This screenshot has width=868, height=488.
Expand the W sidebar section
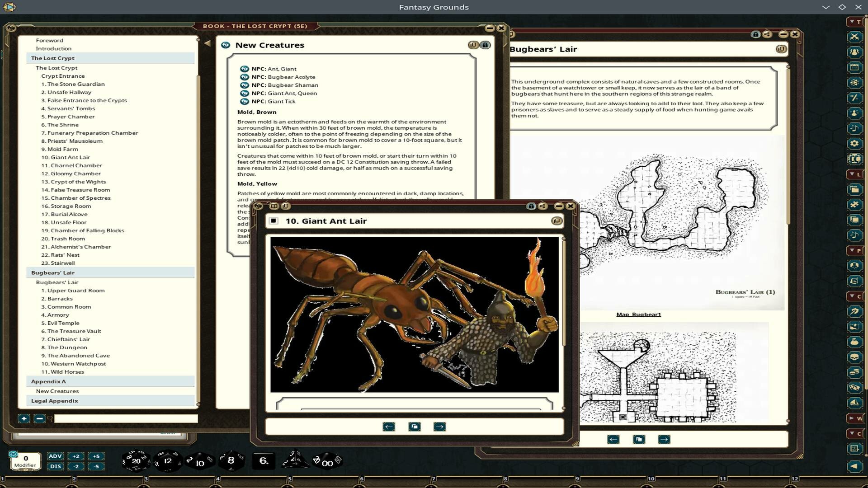(x=855, y=418)
